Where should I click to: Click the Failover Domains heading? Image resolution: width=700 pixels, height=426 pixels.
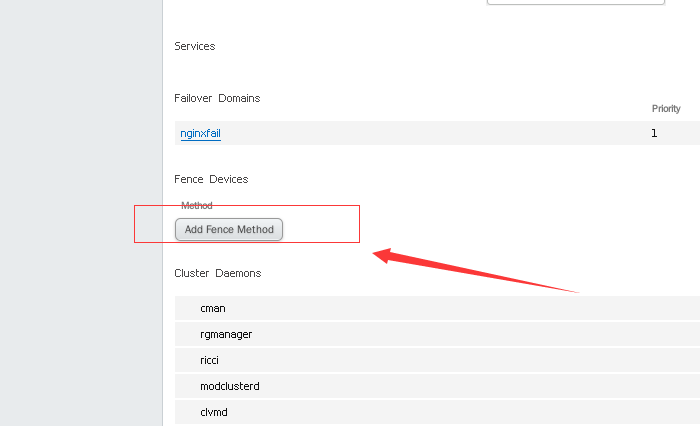(217, 98)
